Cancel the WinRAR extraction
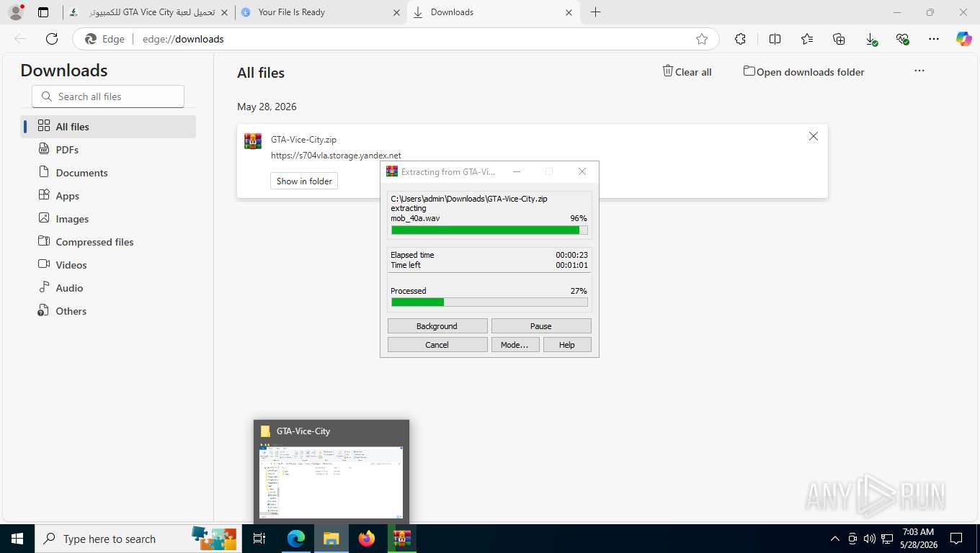The width and height of the screenshot is (980, 553). 437,345
